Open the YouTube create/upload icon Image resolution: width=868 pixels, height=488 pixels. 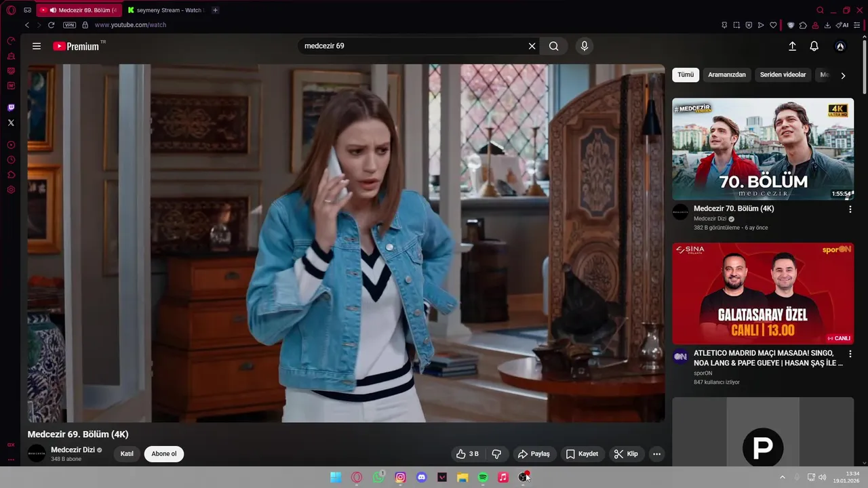click(x=792, y=46)
